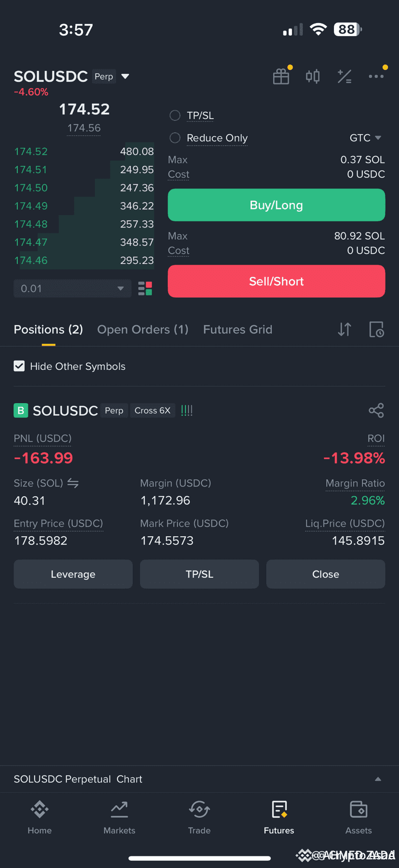This screenshot has height=868, width=399.
Task: Tap the order book layout icon
Action: [x=145, y=288]
